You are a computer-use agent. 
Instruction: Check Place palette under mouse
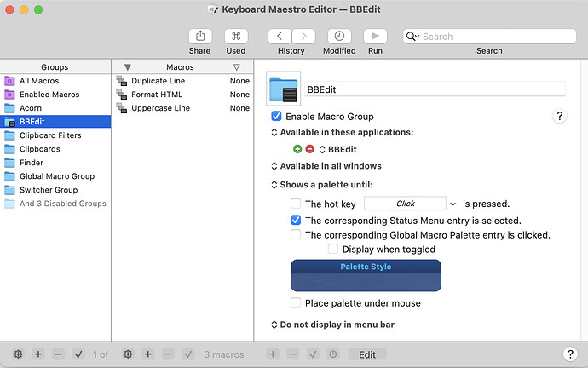point(296,302)
